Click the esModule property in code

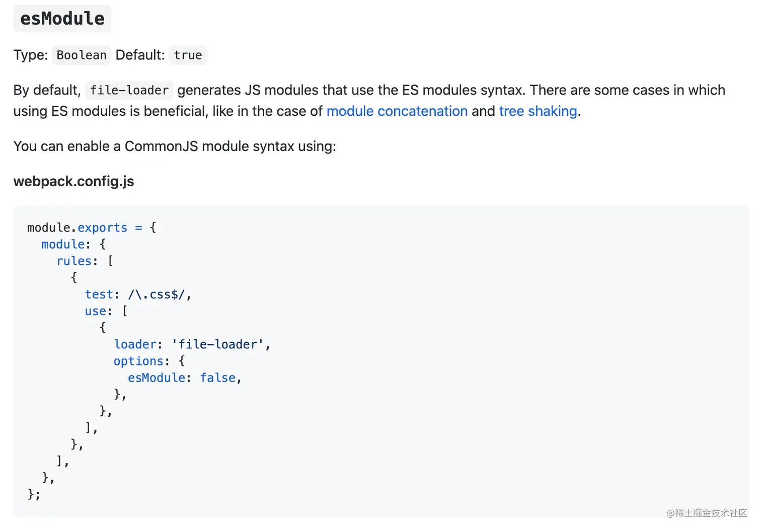(156, 378)
